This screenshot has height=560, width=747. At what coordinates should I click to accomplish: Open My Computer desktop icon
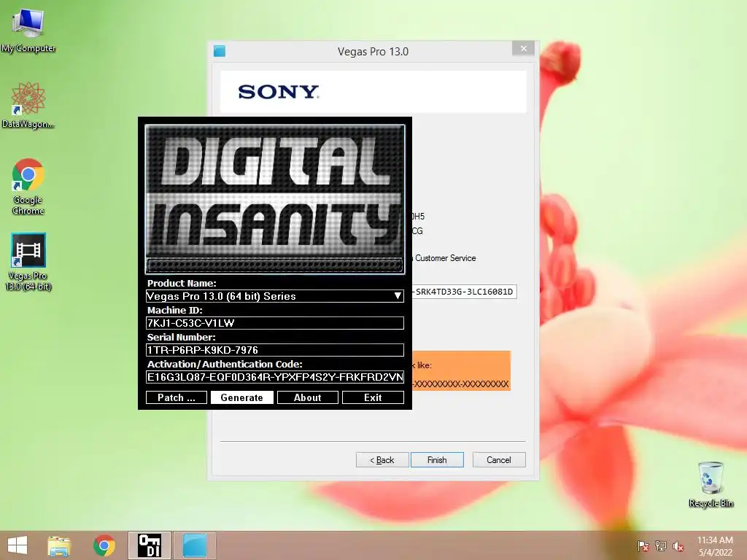pos(28,31)
